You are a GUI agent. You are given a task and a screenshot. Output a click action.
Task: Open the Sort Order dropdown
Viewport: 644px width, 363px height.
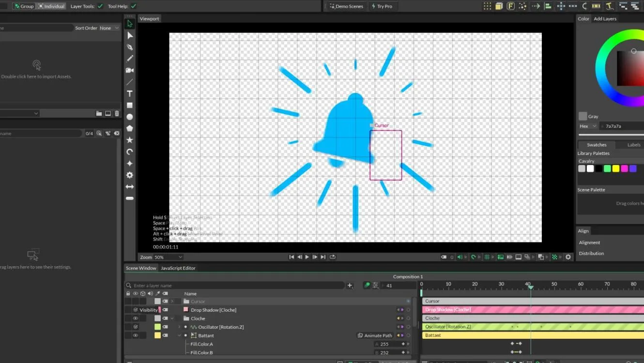[109, 28]
